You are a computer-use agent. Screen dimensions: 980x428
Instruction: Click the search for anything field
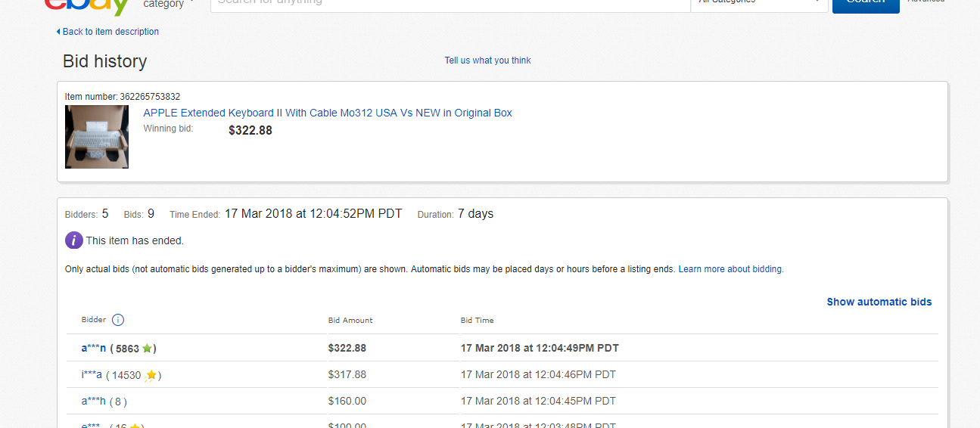[450, 3]
